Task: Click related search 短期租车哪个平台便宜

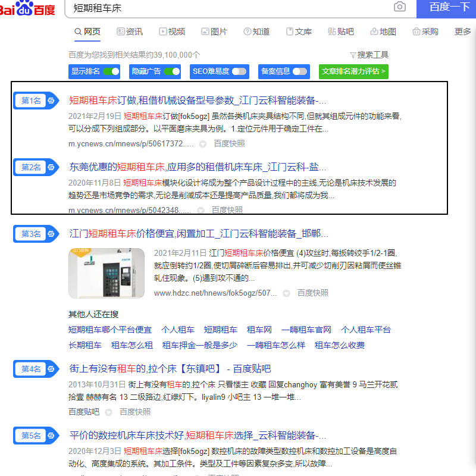Action: point(110,330)
